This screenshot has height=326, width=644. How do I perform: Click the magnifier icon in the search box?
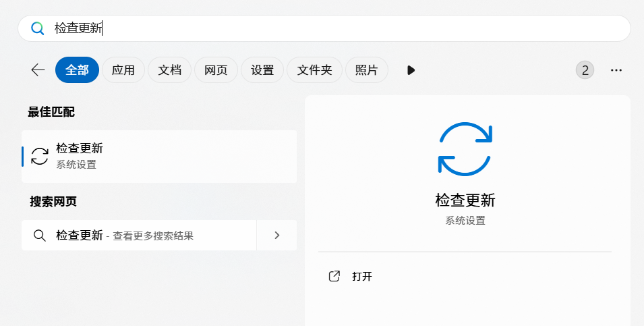point(38,28)
